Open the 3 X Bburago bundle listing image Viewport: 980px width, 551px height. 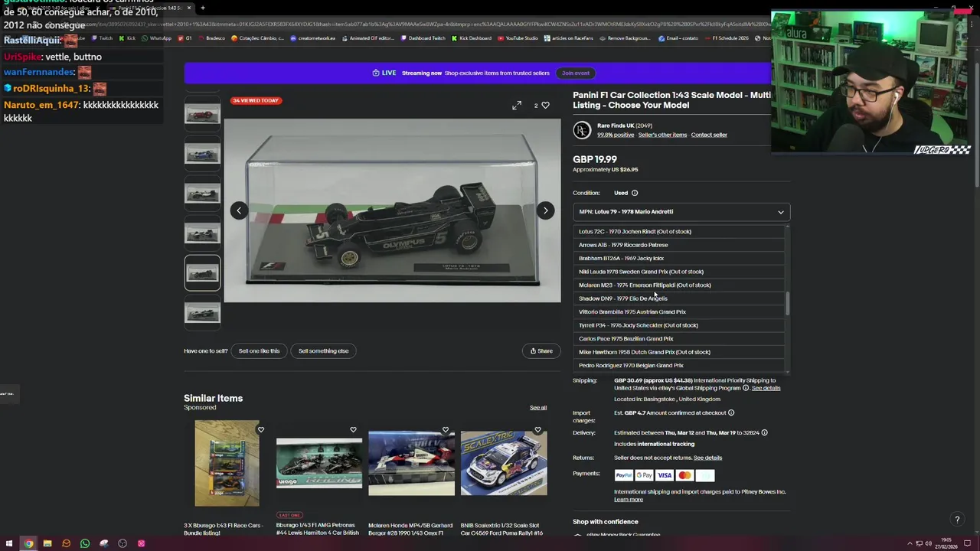click(x=227, y=463)
